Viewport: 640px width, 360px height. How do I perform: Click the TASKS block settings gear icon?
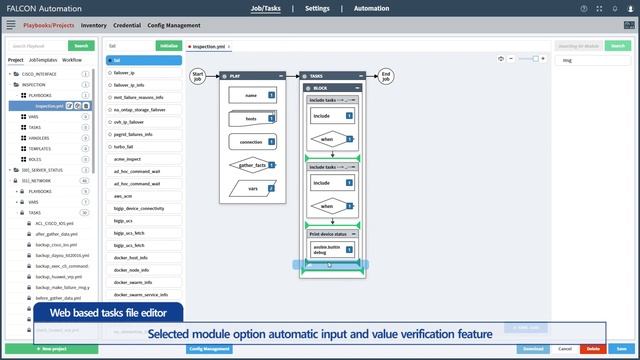coord(304,76)
